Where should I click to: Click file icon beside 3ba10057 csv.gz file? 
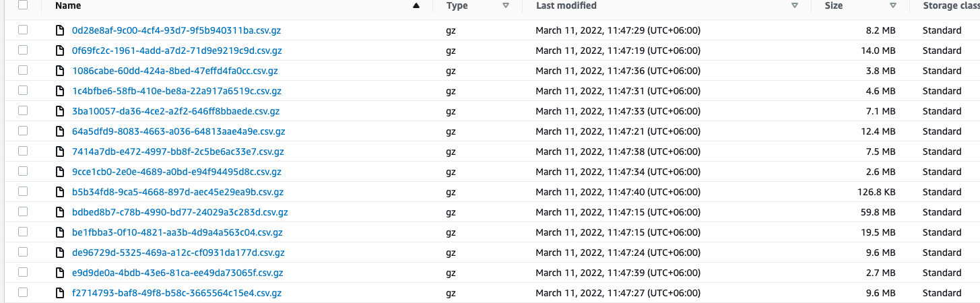[x=60, y=111]
